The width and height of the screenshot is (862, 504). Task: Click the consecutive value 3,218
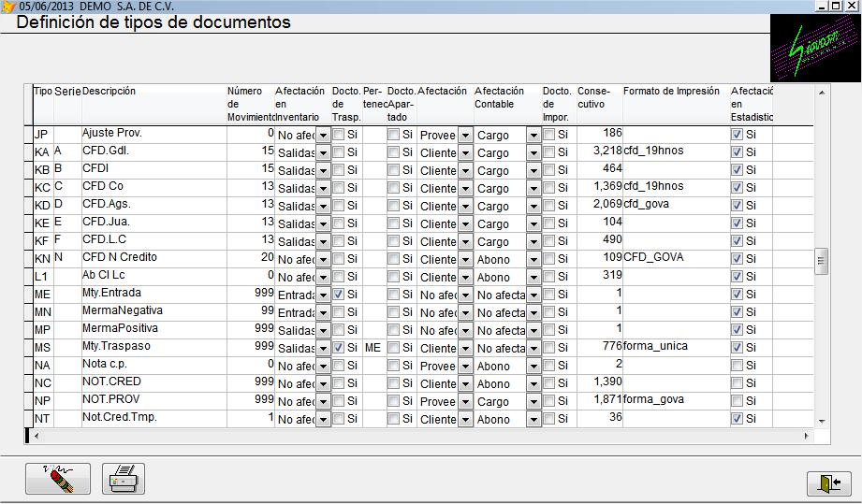coord(599,151)
